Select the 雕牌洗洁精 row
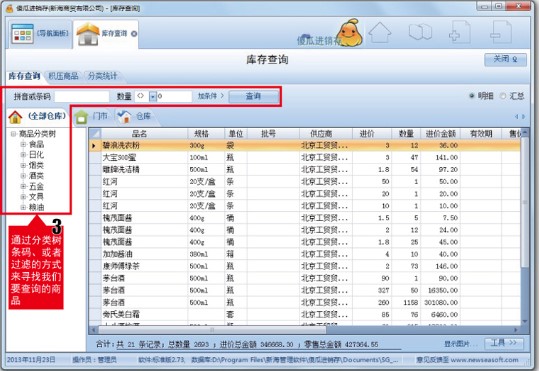539x371 pixels. pos(305,170)
